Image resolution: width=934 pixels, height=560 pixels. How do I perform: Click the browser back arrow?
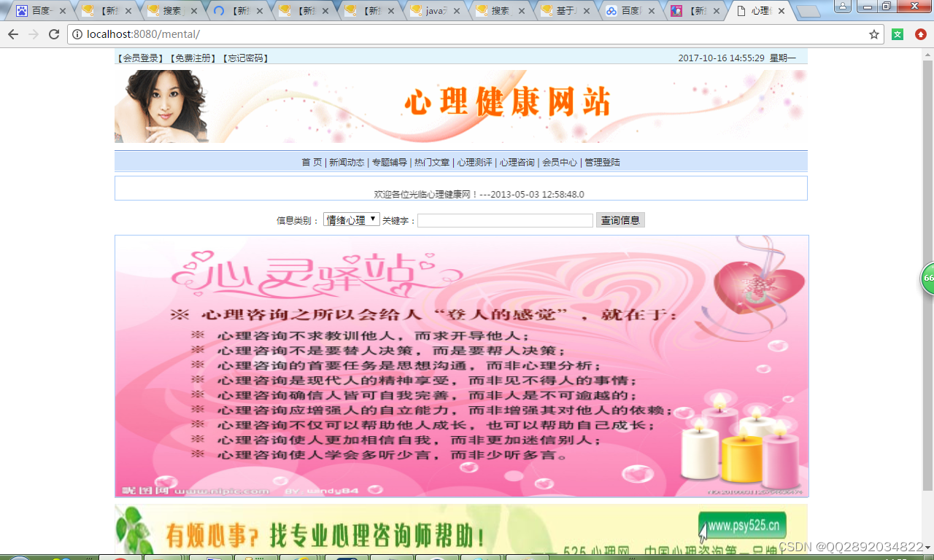tap(12, 34)
